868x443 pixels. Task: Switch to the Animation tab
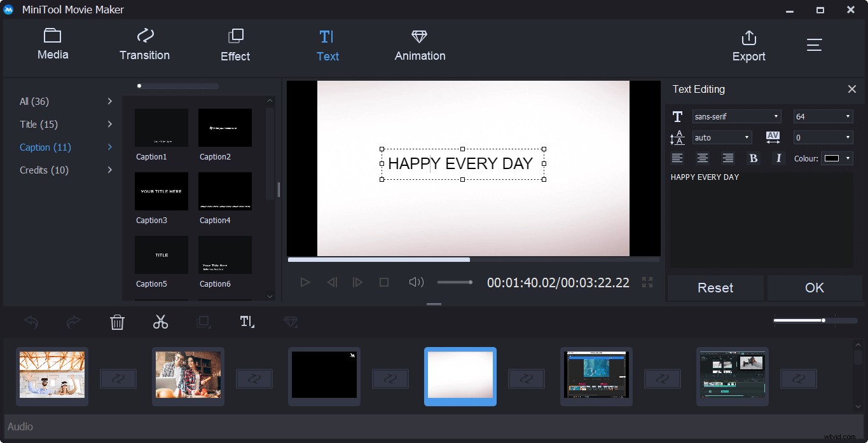(419, 44)
